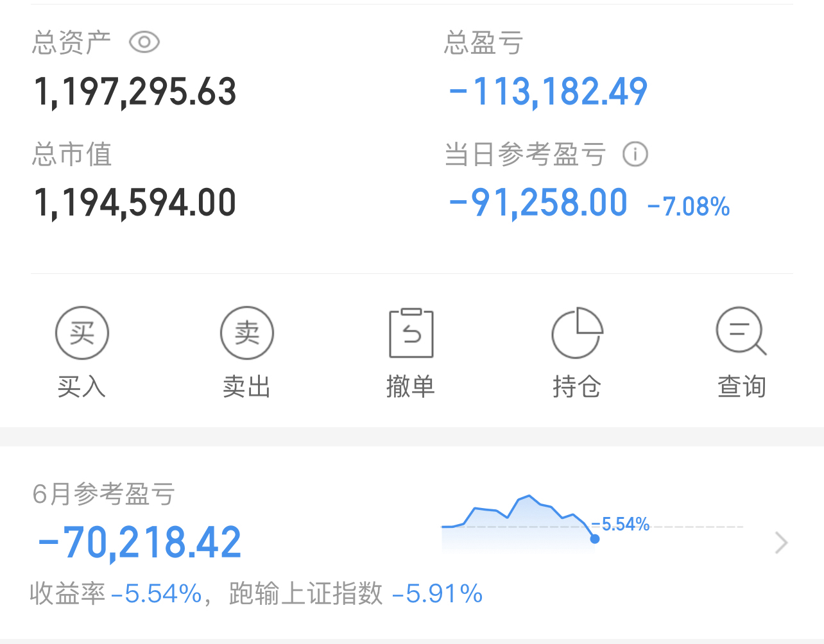The width and height of the screenshot is (824, 644).
Task: Select the 买入 label
Action: click(x=82, y=387)
